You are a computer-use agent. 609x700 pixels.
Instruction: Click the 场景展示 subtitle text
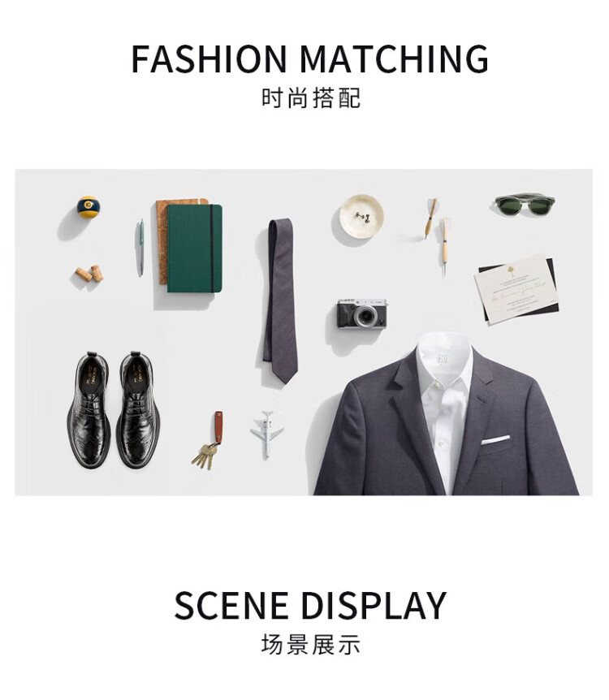[x=311, y=644]
